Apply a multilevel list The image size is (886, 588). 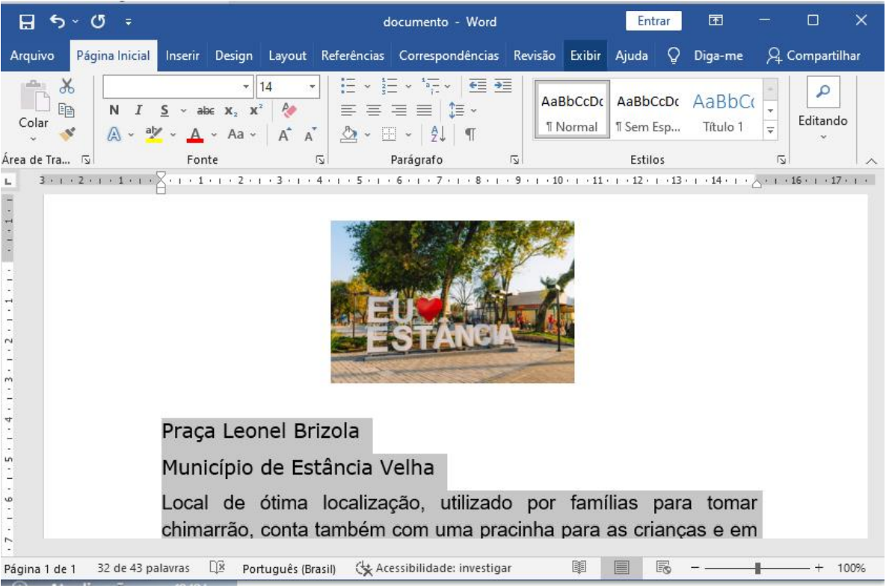click(431, 86)
